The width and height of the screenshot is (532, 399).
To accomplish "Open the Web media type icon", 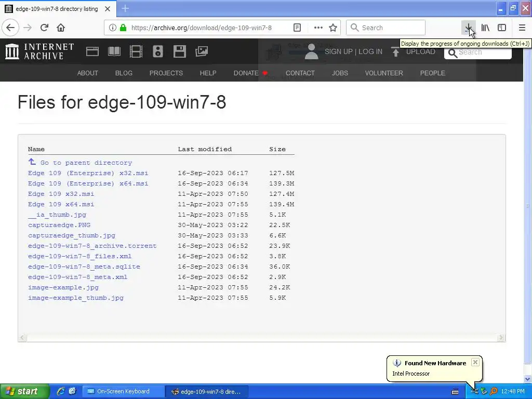I will tap(92, 51).
